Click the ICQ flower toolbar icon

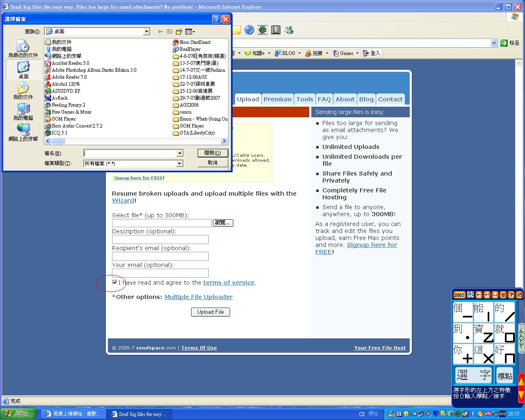click(x=262, y=30)
